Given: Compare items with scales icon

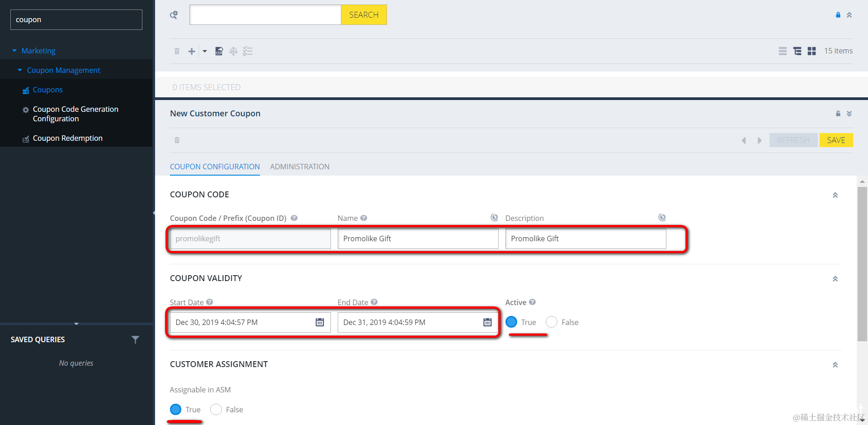Looking at the screenshot, I should (233, 51).
